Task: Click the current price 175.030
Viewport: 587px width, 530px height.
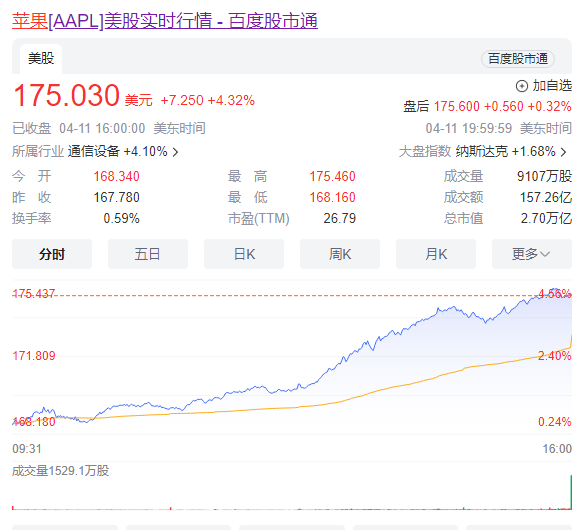Action: (66, 95)
